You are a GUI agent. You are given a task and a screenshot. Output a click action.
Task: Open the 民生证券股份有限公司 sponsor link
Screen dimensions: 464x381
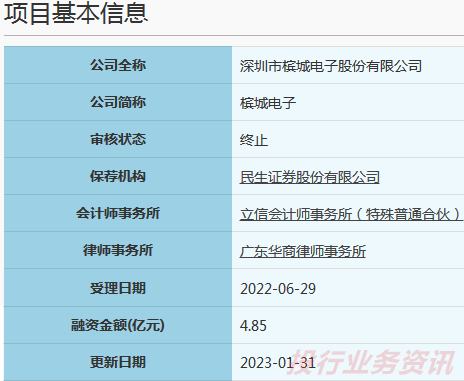(310, 177)
